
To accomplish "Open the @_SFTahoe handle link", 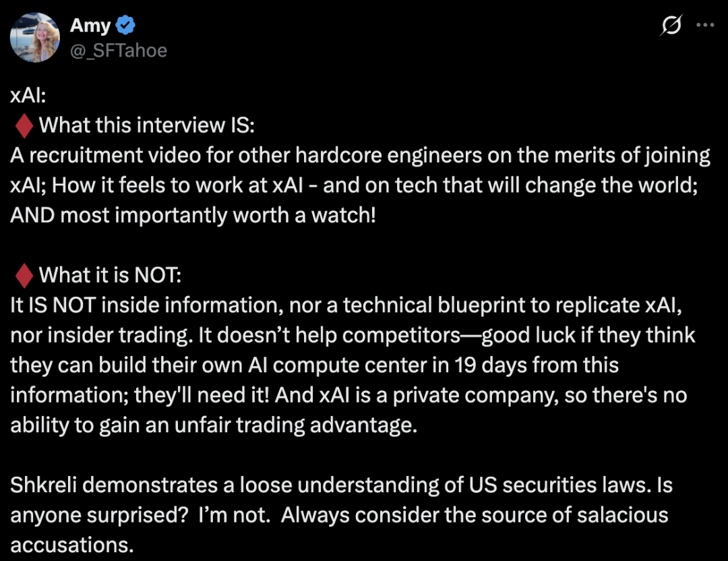I will (x=118, y=50).
